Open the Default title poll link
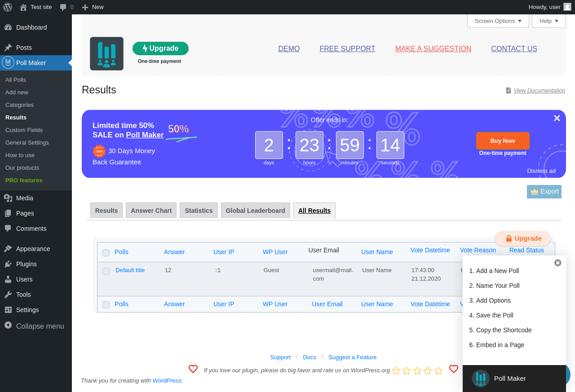This screenshot has height=392, width=575. 130,270
